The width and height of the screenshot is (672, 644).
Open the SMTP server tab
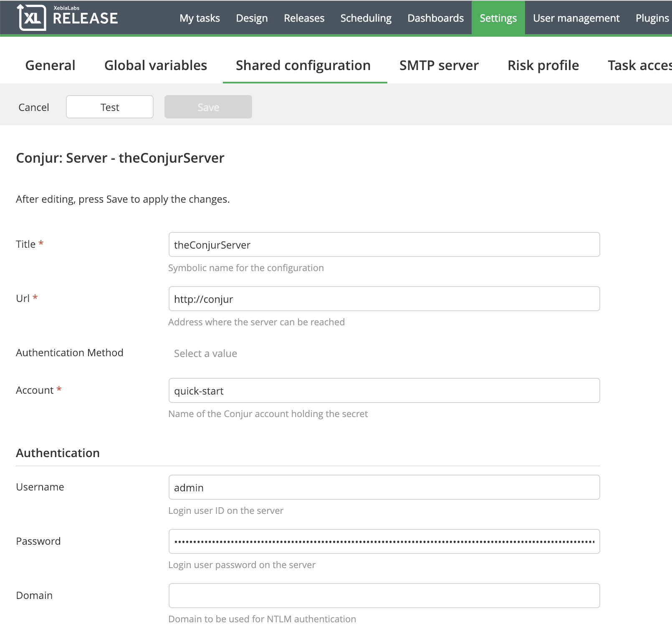[439, 65]
